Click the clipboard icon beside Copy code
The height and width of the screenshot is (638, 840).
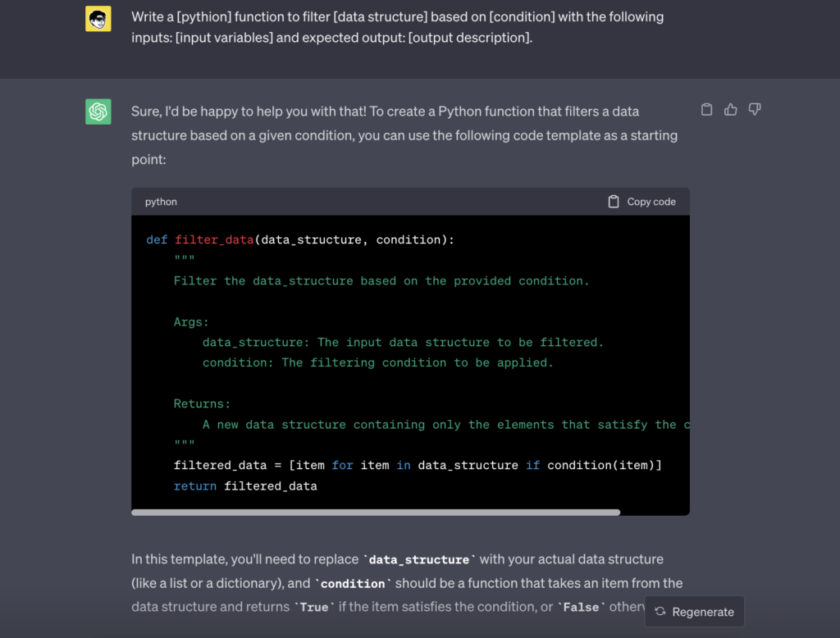(614, 201)
